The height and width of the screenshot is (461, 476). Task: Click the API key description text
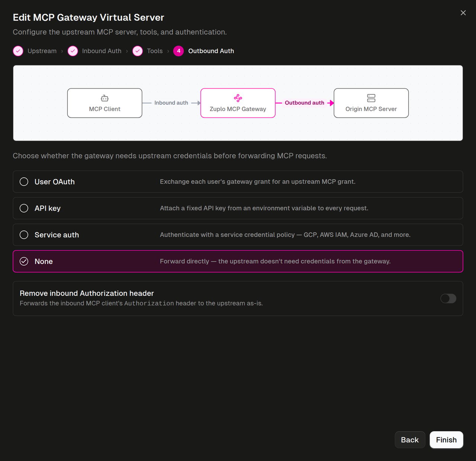point(264,208)
